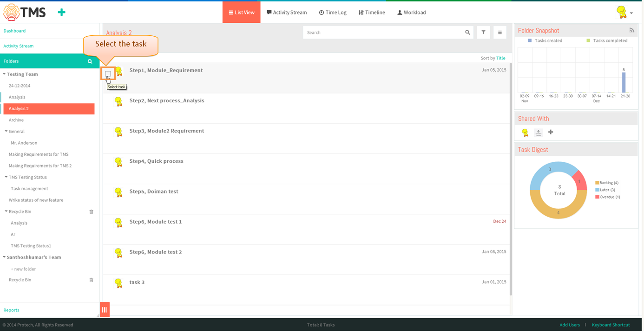Viewport: 644px width, 332px height.
Task: Click Overdue legend swatch in Task Digest
Action: pyautogui.click(x=597, y=197)
